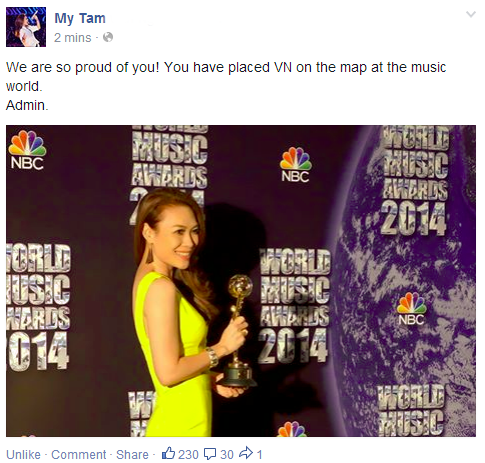View the 230 likes count
This screenshot has height=463, width=485.
tap(188, 454)
